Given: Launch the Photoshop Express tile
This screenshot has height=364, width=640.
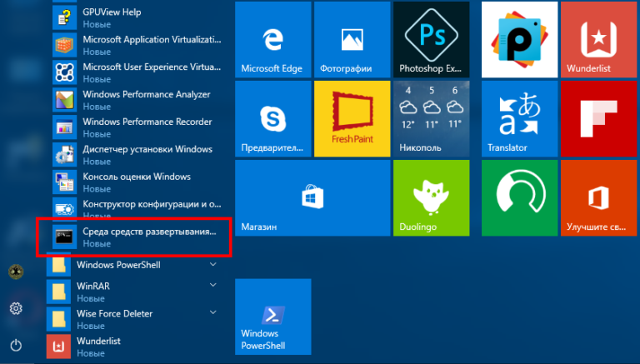Looking at the screenshot, I should 432,39.
